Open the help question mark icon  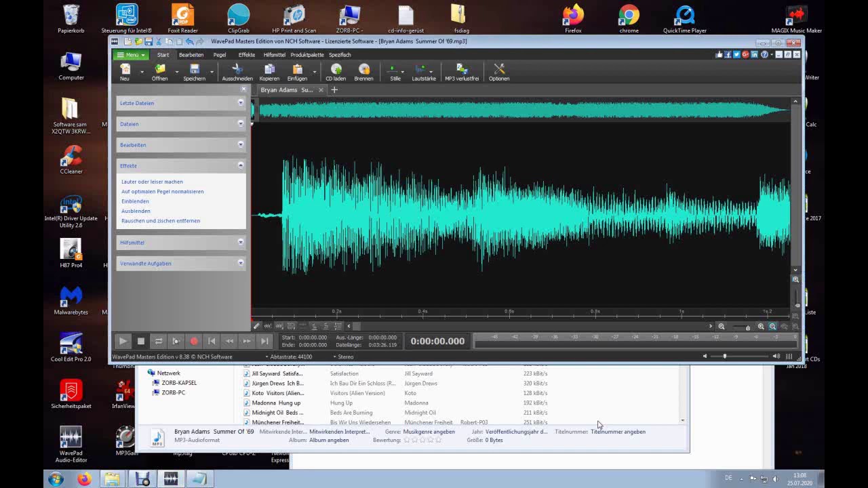coord(764,55)
